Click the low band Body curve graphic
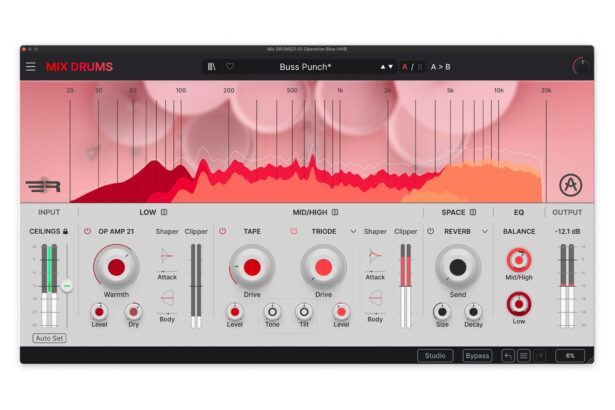 click(167, 298)
